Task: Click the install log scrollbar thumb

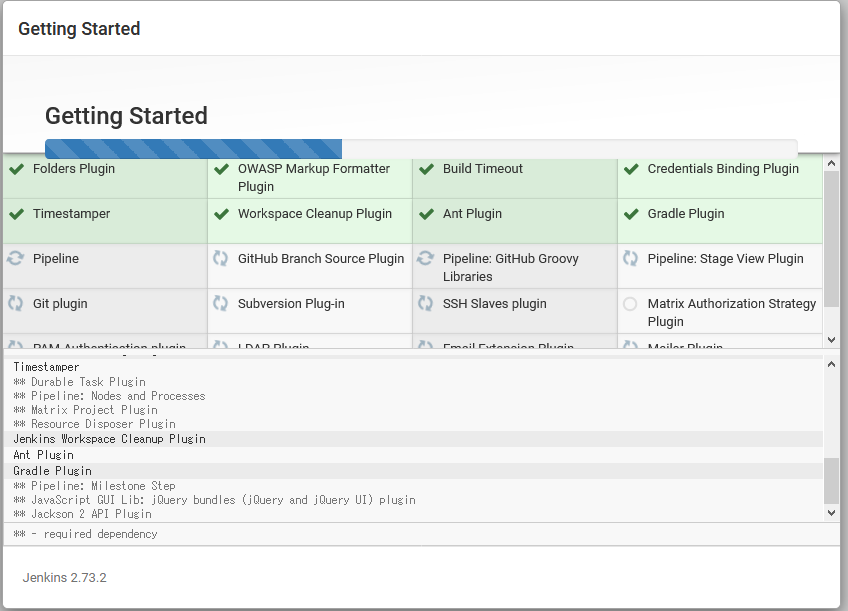Action: pos(831,481)
